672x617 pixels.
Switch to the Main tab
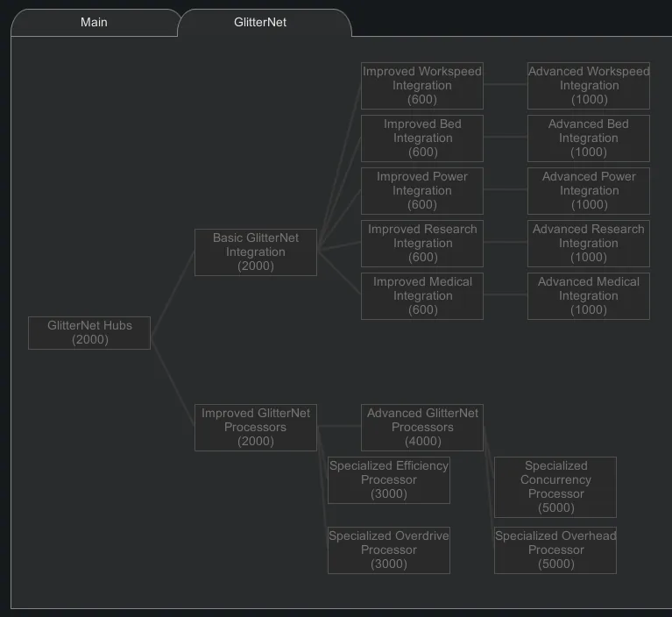pyautogui.click(x=94, y=22)
